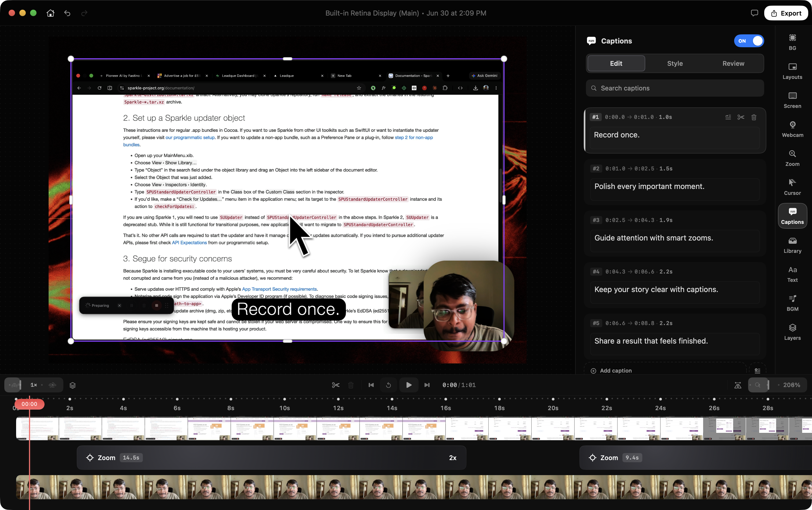The height and width of the screenshot is (510, 812).
Task: Open the Zoom panel in sidebar
Action: (792, 158)
